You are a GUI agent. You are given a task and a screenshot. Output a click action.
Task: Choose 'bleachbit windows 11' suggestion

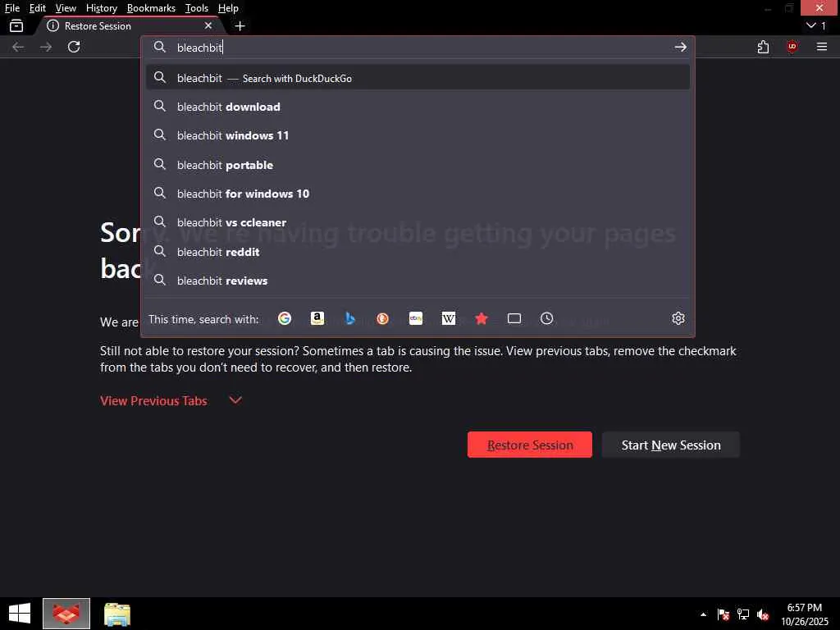[x=418, y=135]
